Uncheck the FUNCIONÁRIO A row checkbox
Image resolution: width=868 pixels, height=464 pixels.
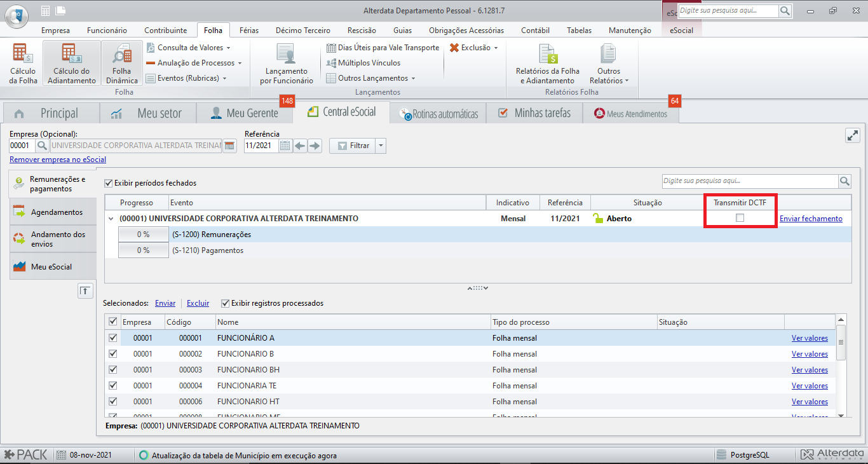(x=113, y=338)
